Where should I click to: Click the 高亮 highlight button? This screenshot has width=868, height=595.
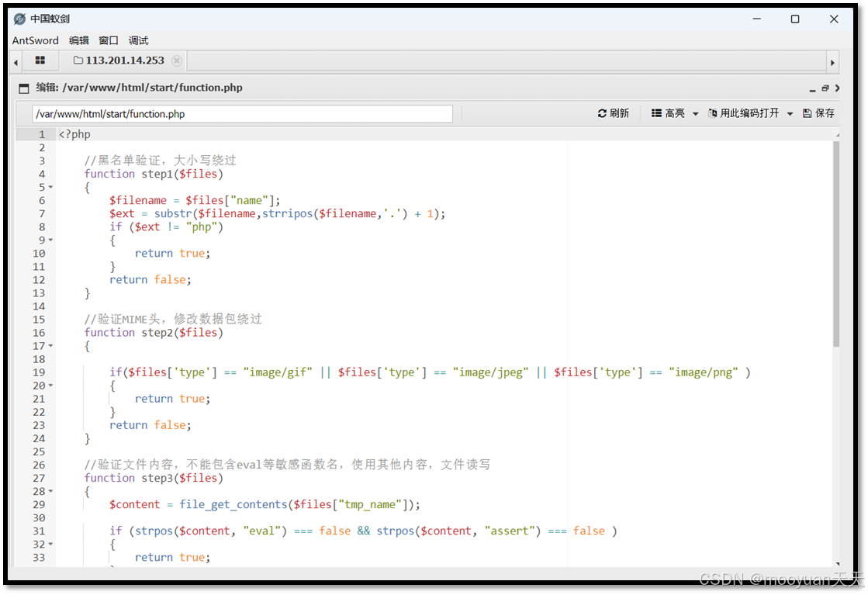[668, 113]
